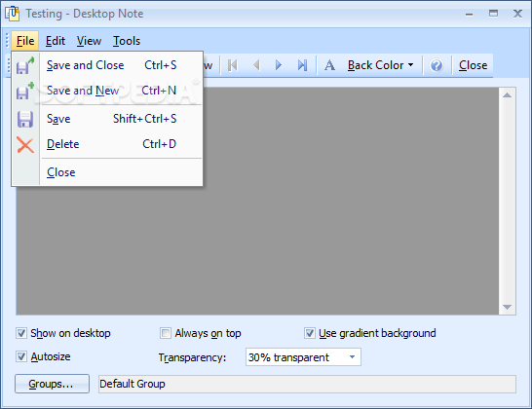
Task: Minimize the Desktop Note window
Action: [x=470, y=14]
